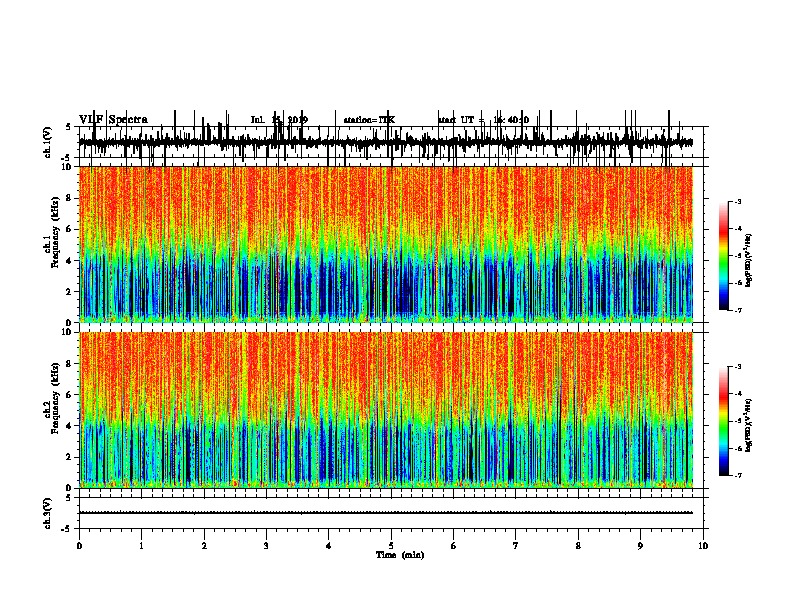Viewport: 792px width, 612px height.
Task: Select the ch.1 waveform trace panel
Action: pyautogui.click(x=391, y=142)
